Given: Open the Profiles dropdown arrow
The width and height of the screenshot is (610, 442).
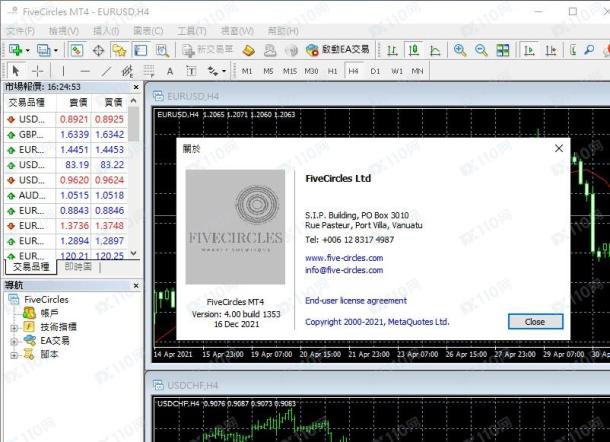Looking at the screenshot, I should coord(56,50).
